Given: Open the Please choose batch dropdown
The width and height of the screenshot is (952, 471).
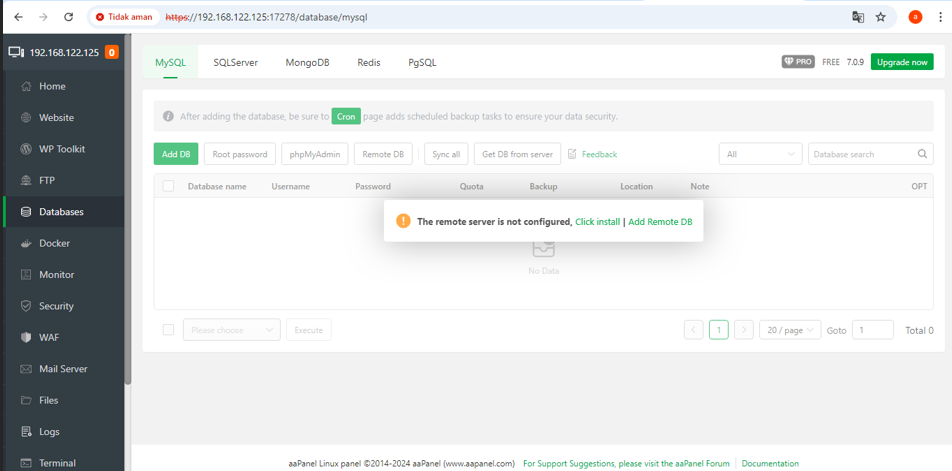Looking at the screenshot, I should pos(232,330).
